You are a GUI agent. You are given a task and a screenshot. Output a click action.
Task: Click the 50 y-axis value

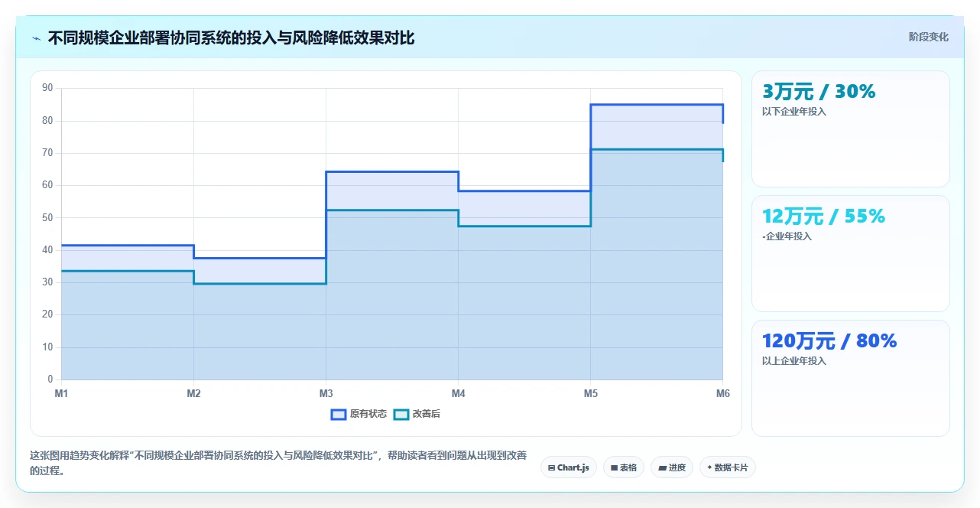pyautogui.click(x=47, y=218)
